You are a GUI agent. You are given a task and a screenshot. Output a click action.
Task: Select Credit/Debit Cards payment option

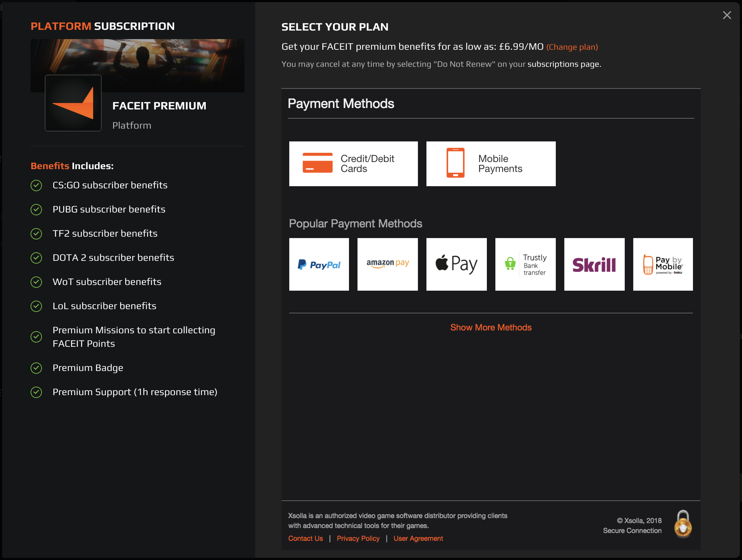[353, 163]
